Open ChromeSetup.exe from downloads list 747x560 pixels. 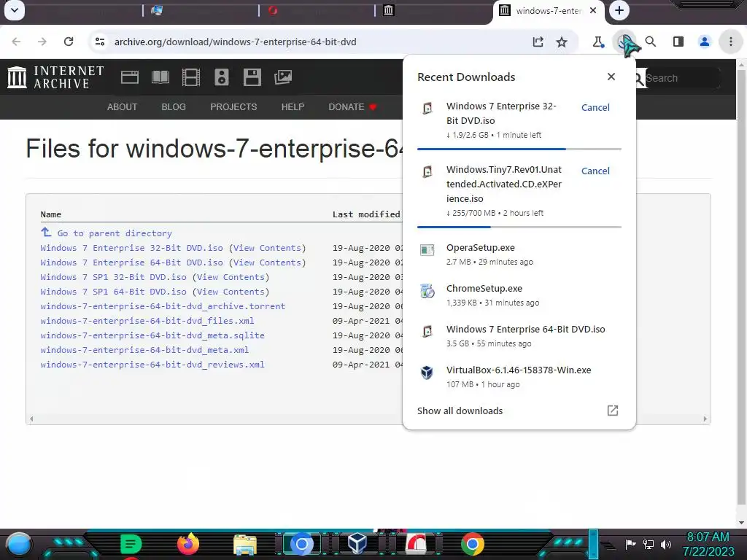click(519, 295)
